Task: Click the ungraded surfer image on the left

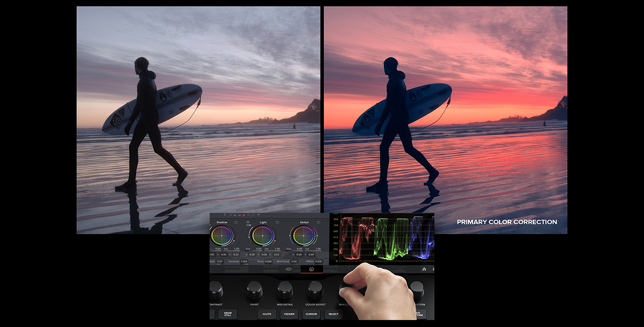Action: [x=198, y=120]
